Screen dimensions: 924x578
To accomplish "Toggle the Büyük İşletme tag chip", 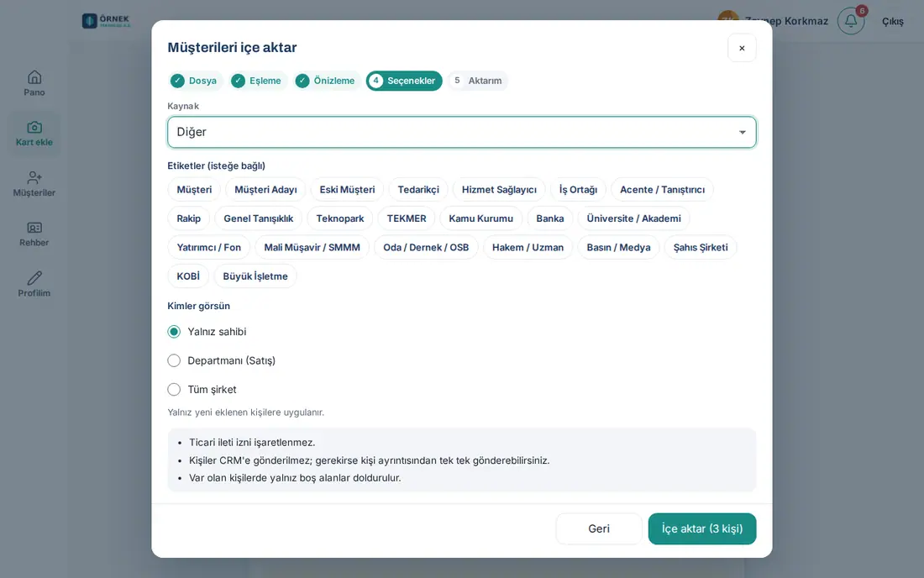I will [x=255, y=276].
